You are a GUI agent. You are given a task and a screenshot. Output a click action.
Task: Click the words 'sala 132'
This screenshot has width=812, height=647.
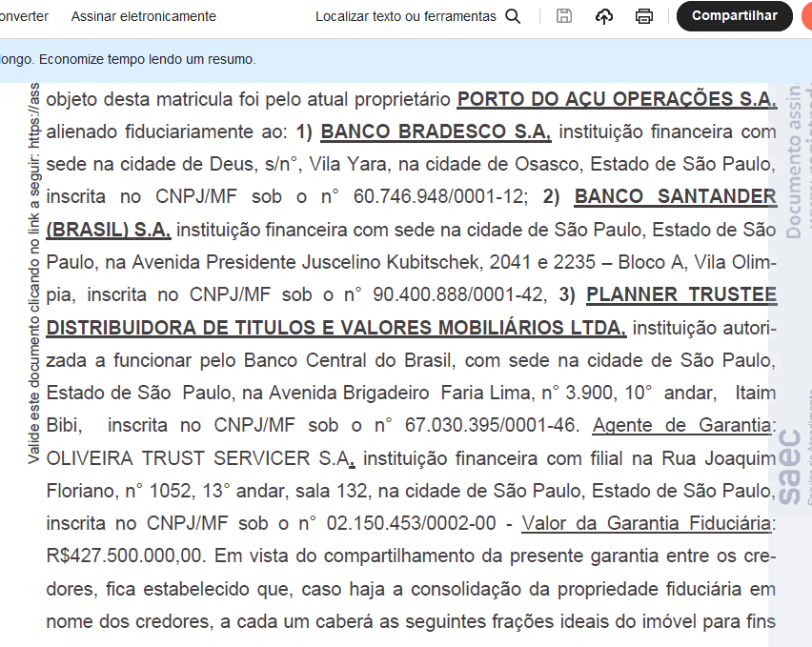click(331, 491)
